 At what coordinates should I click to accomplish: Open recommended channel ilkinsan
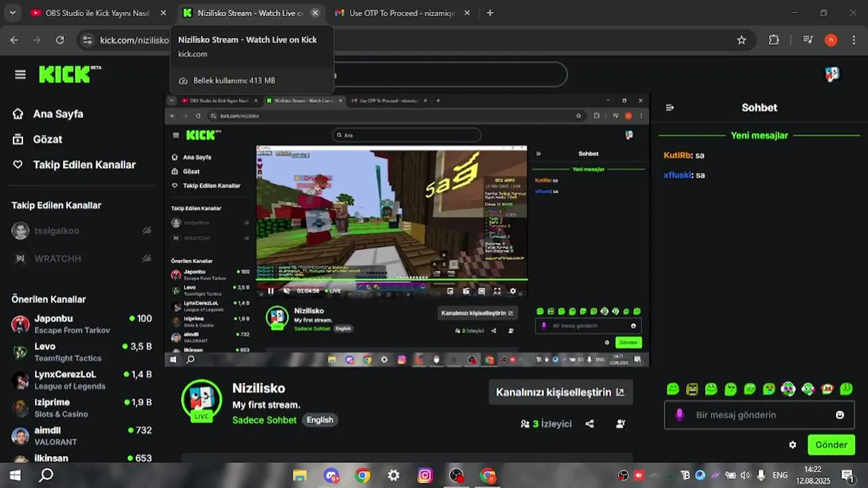(81, 458)
